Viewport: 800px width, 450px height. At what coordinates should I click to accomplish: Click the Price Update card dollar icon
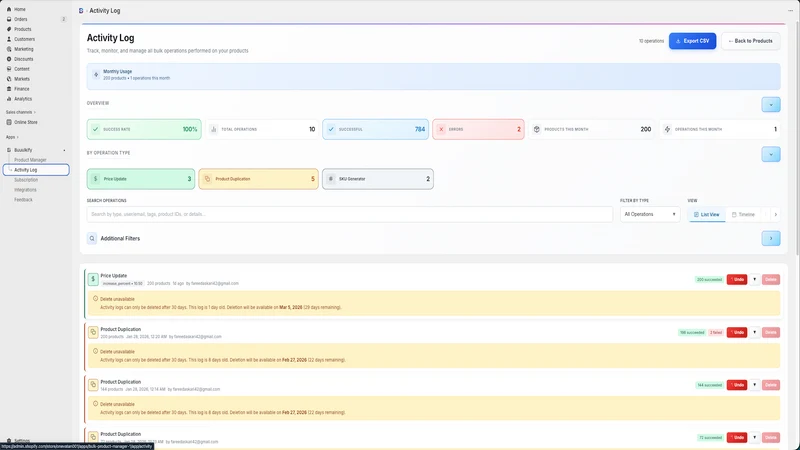point(95,179)
